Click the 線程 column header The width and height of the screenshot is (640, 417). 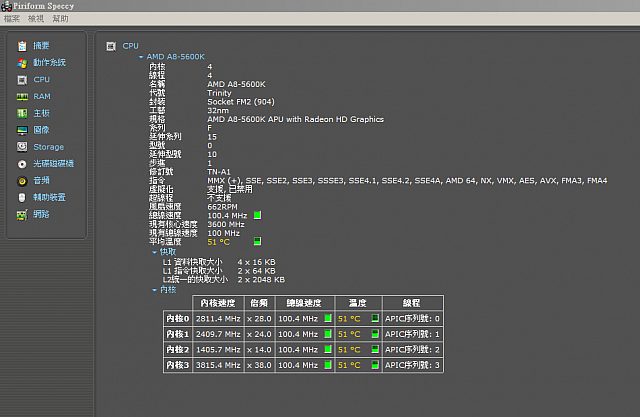(x=412, y=303)
